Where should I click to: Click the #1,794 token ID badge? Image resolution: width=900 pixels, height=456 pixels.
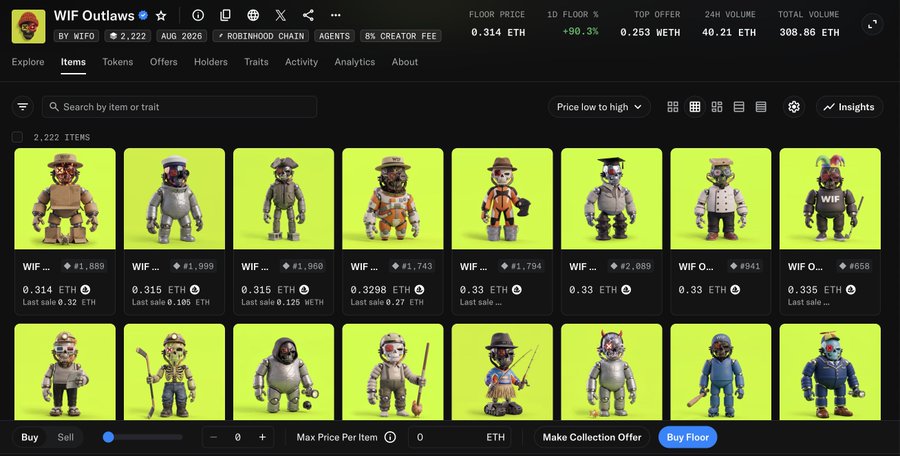click(x=521, y=266)
